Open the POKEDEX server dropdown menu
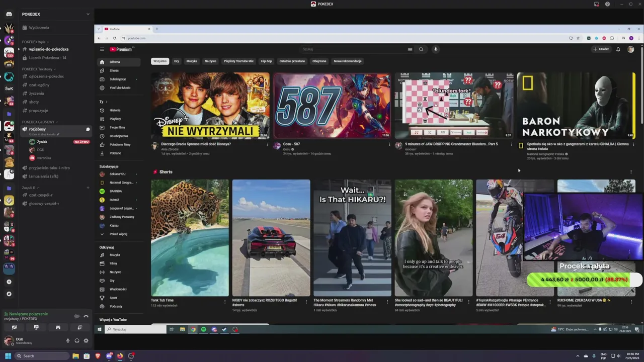 [x=55, y=14]
